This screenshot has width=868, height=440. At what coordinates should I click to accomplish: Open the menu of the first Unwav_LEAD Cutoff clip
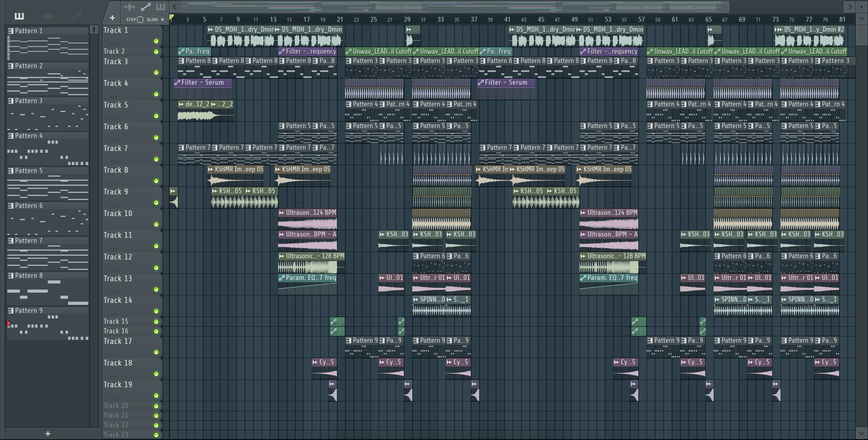(349, 52)
